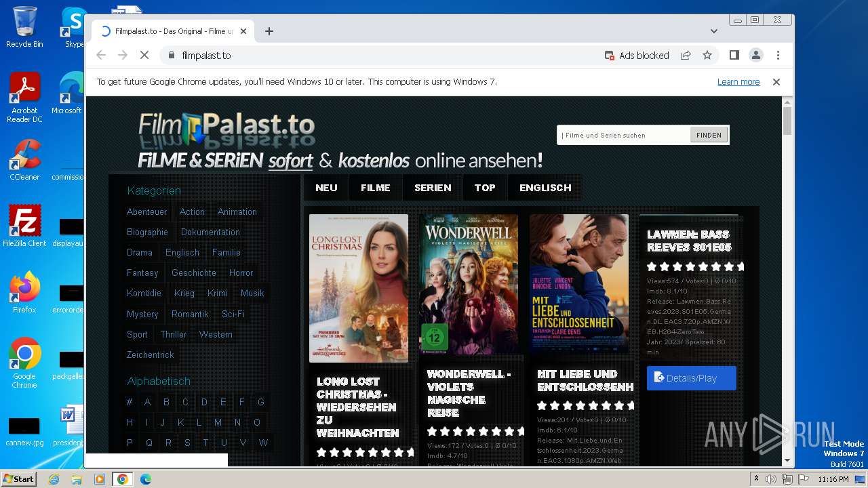This screenshot has width=868, height=488.
Task: Select the Zeichentrick category
Action: coord(151,355)
